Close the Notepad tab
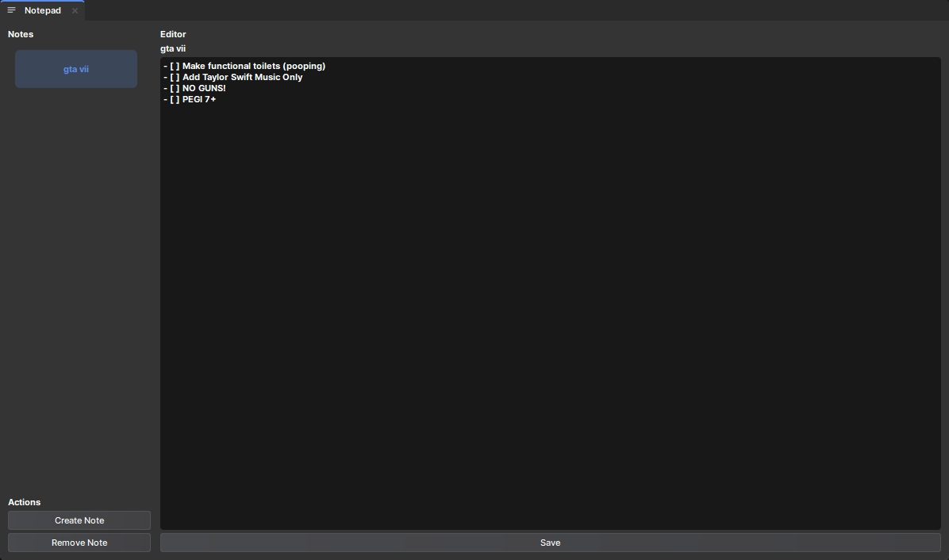Screen dimensions: 949x560 75,10
